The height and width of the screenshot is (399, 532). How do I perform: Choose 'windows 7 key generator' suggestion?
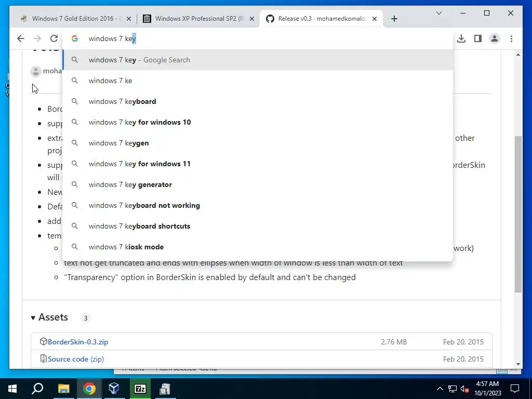(258, 184)
